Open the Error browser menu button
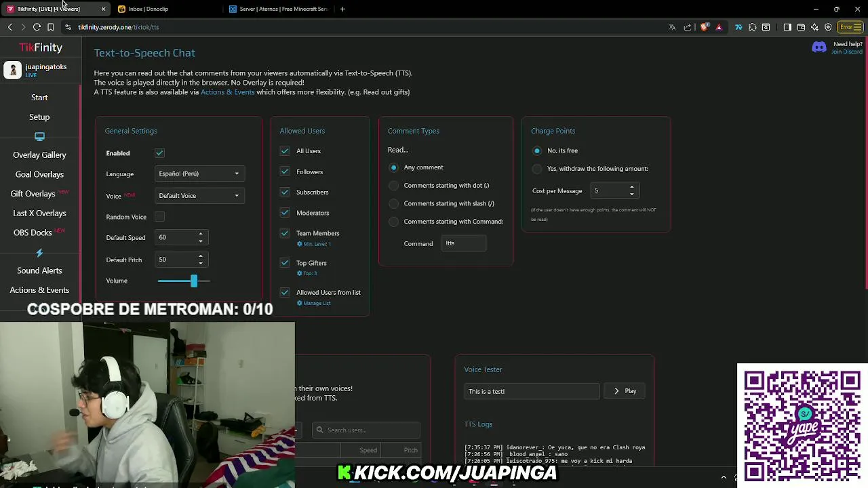This screenshot has height=488, width=868. coord(850,27)
